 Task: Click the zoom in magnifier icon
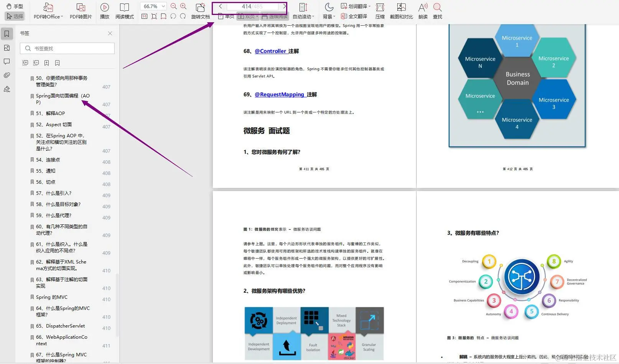click(183, 6)
